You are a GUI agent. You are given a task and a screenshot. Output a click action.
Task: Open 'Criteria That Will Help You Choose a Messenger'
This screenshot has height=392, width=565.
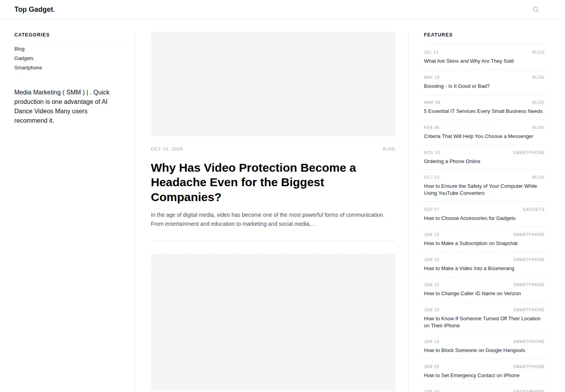point(478,136)
